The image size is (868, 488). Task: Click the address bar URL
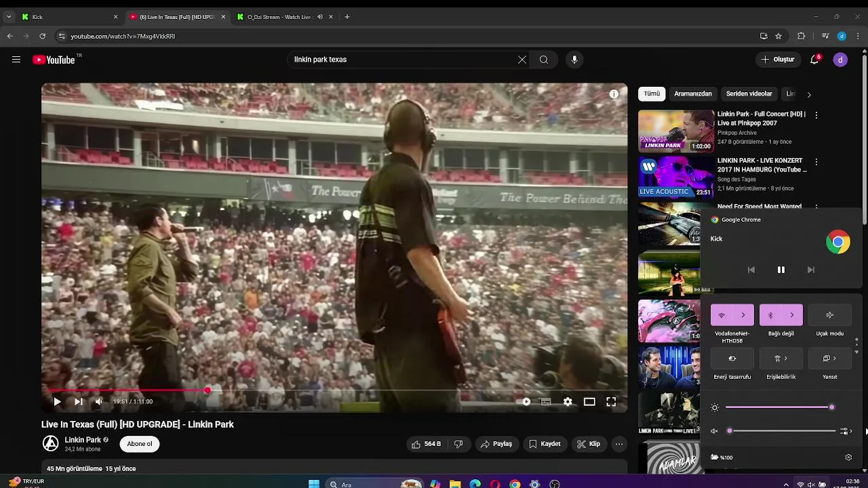[x=123, y=36]
